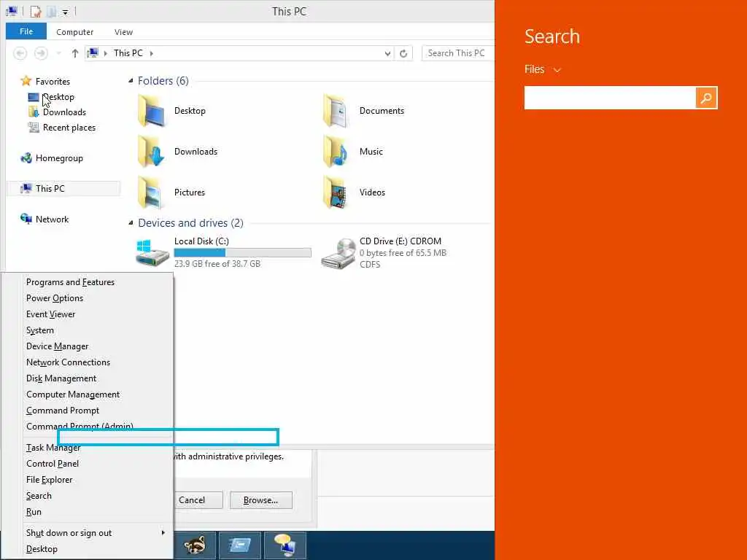Open System from the menu
747x560 pixels.
click(x=40, y=330)
